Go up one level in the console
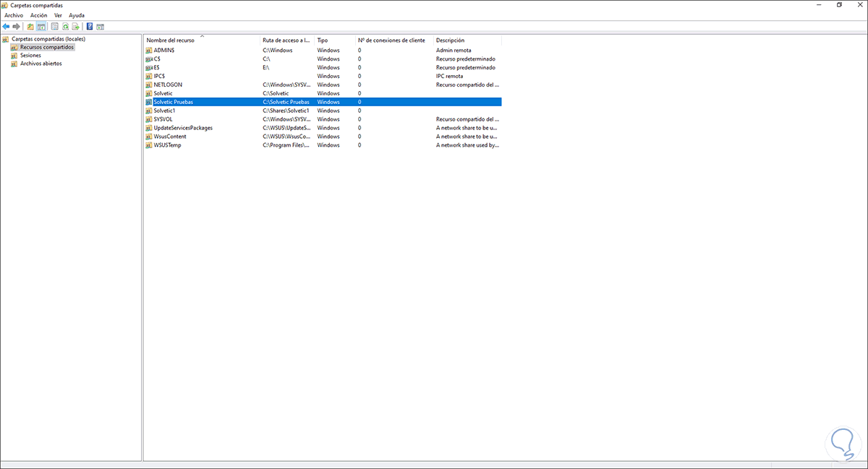Image resolution: width=868 pixels, height=469 pixels. point(30,26)
